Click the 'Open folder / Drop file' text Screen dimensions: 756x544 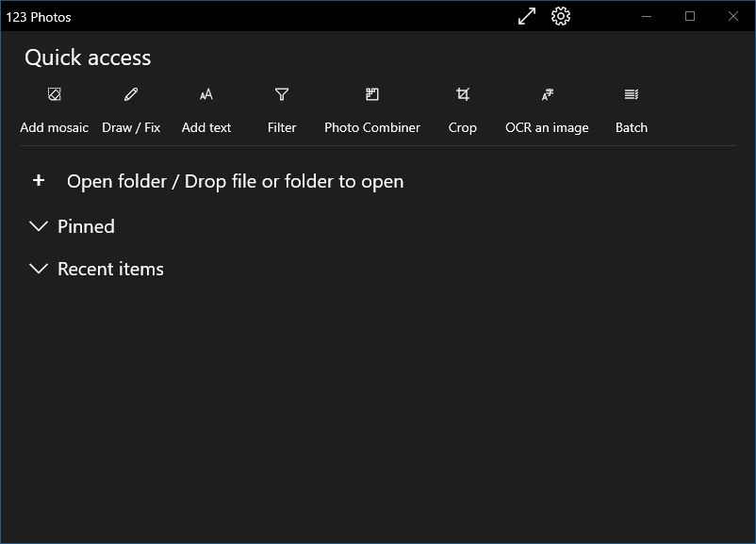(x=236, y=182)
